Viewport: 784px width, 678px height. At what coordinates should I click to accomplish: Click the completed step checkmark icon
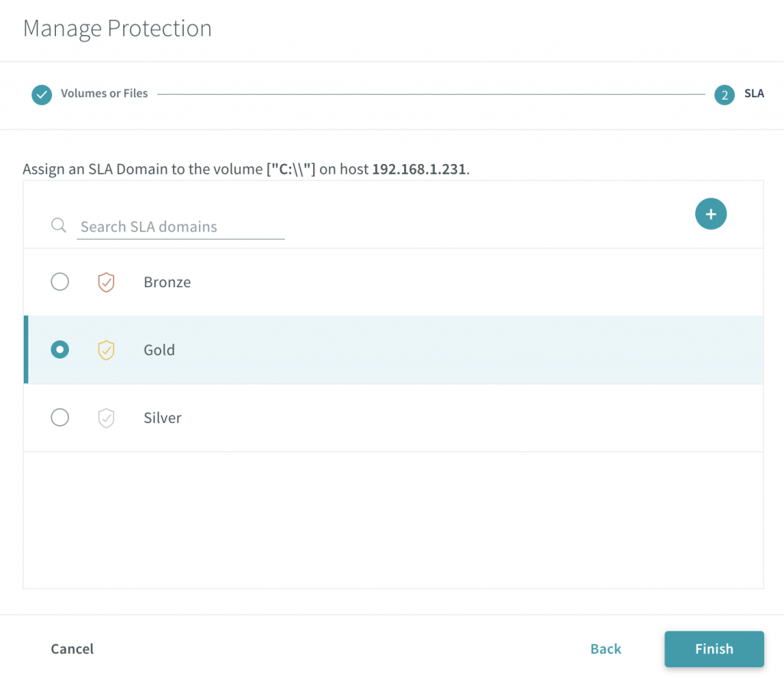(41, 94)
